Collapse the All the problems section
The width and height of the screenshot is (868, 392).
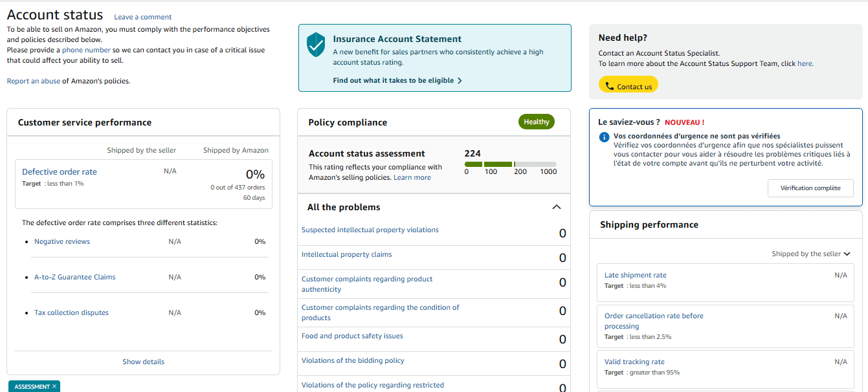tap(556, 206)
